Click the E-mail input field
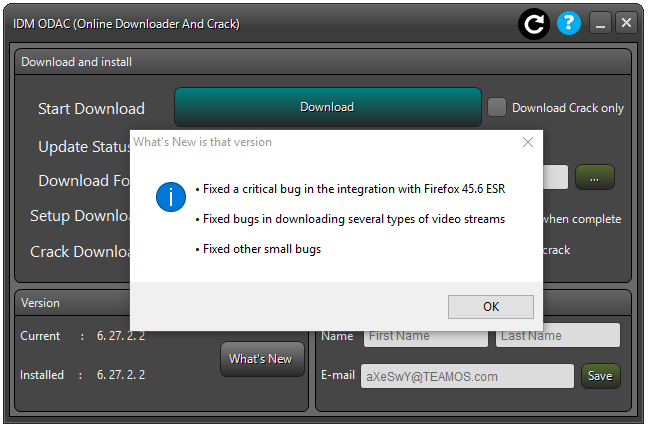This screenshot has height=426, width=649. coord(467,376)
